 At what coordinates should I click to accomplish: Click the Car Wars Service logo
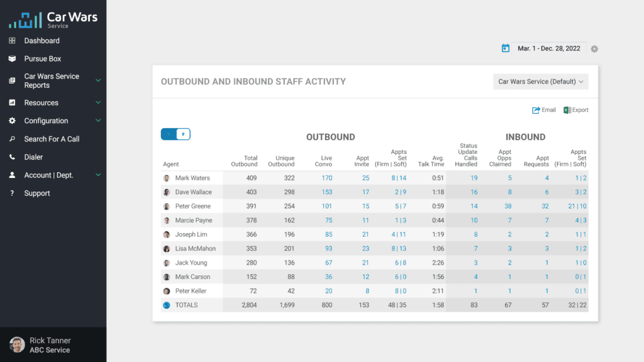point(53,19)
